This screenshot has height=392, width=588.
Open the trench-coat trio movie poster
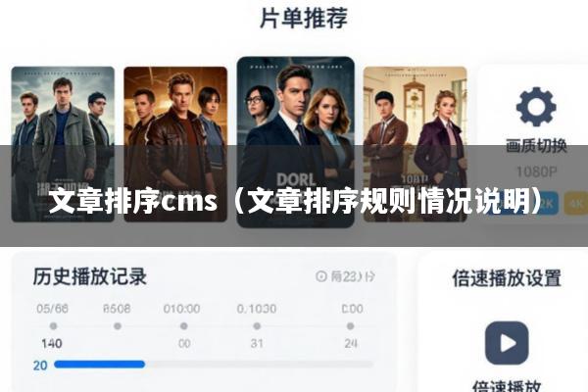click(x=63, y=144)
